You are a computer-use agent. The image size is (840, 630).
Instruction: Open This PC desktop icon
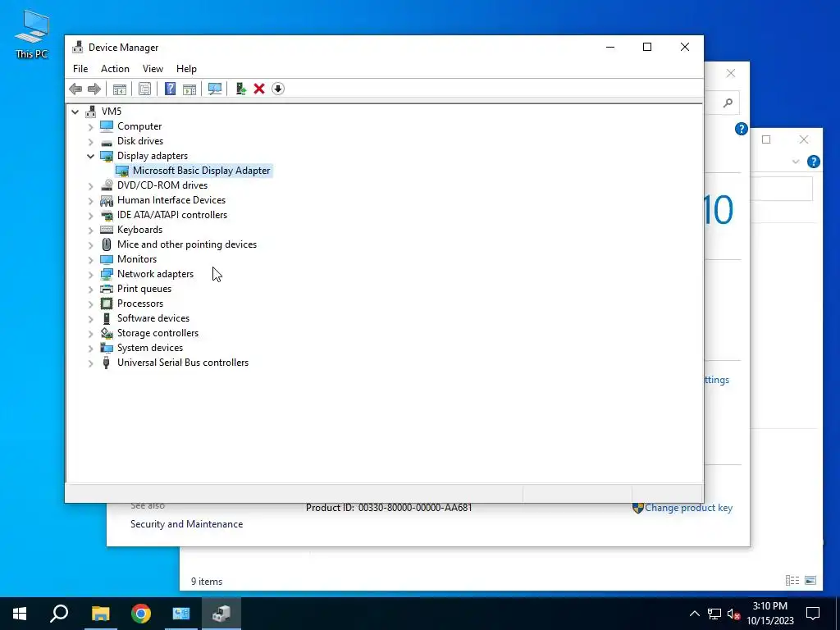tap(32, 34)
